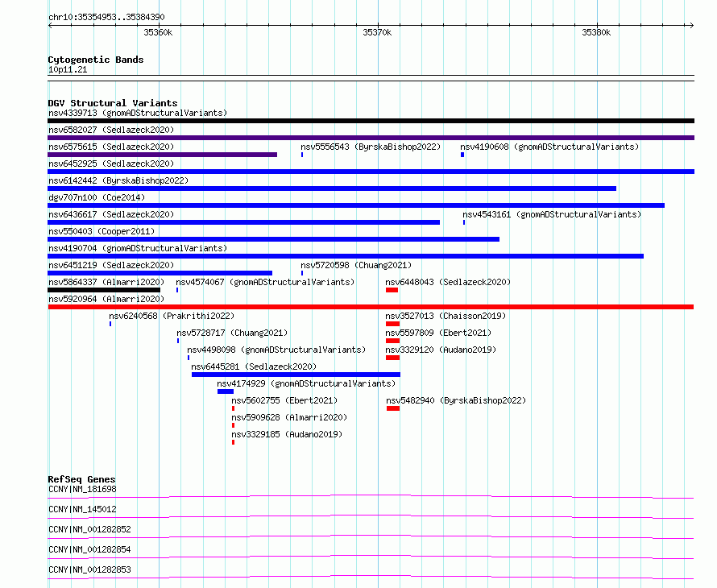Click the nsv5909628 Almarri2020 label
The width and height of the screenshot is (717, 588).
point(289,417)
